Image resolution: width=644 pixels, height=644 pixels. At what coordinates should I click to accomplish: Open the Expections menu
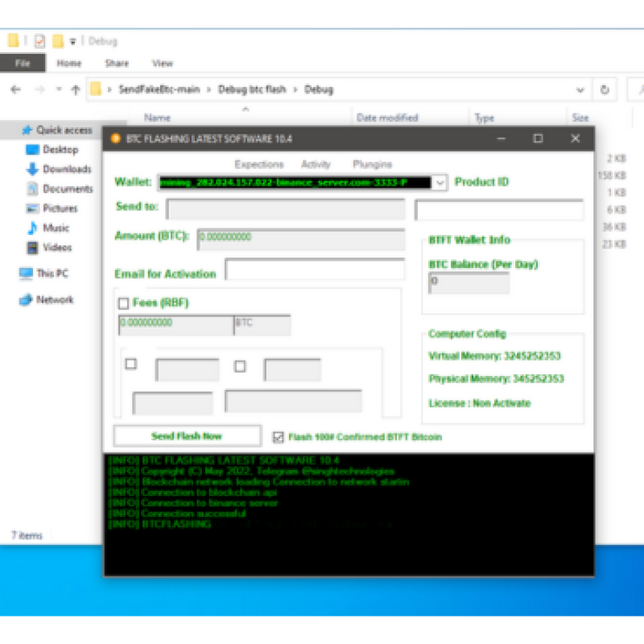click(259, 165)
